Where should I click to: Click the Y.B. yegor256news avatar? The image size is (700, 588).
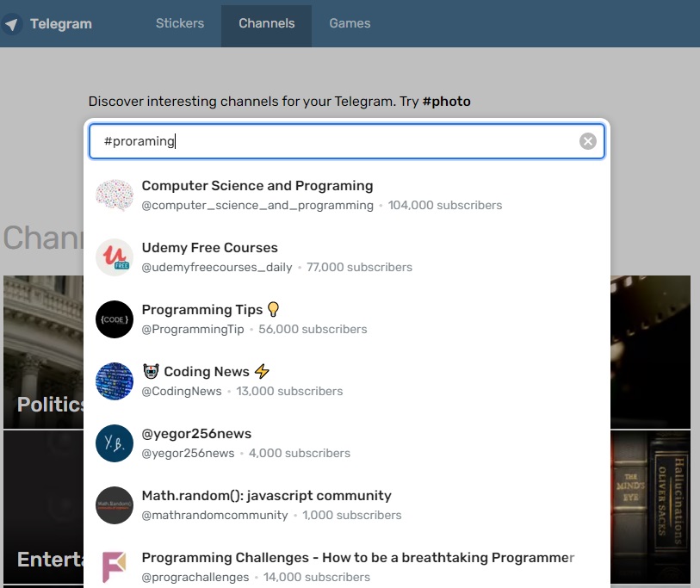pos(115,443)
